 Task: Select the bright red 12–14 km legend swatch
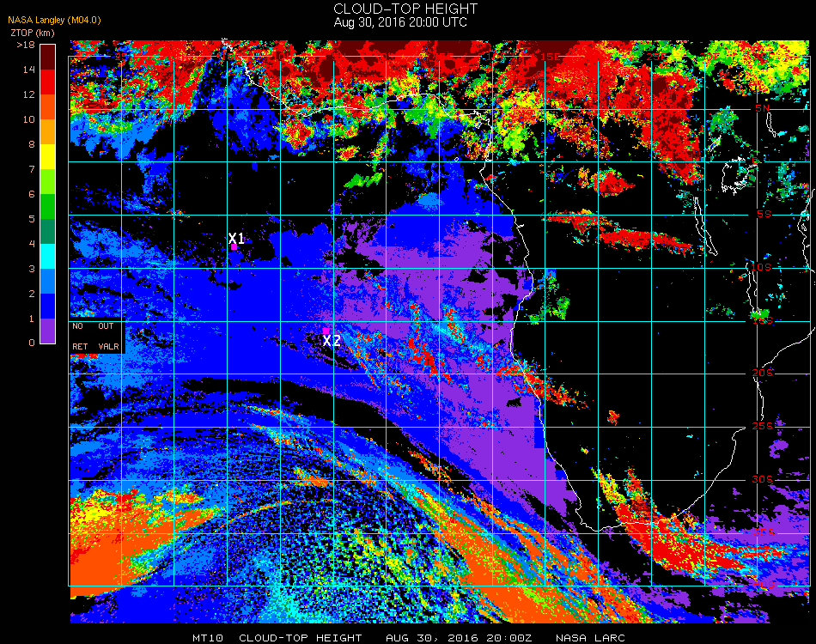click(48, 82)
